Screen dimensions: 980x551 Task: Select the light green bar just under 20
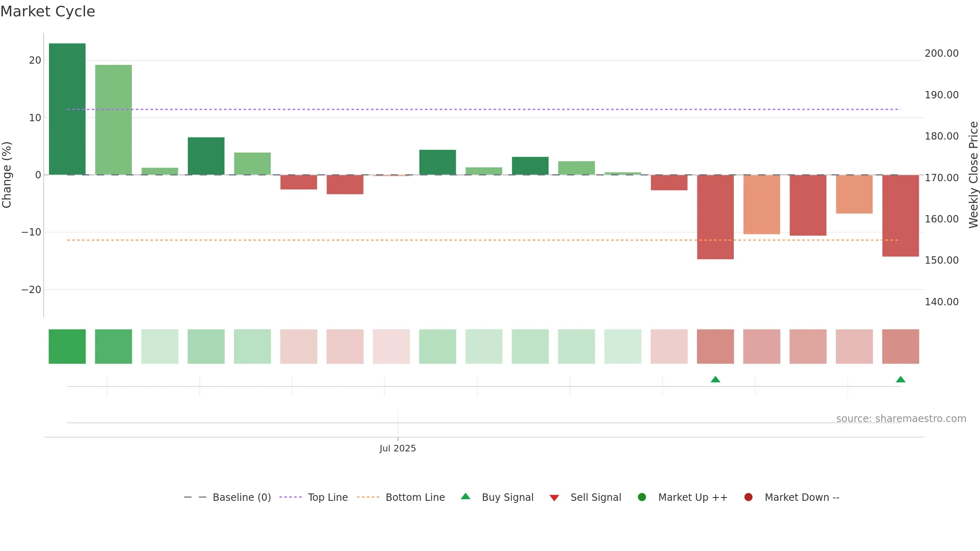(x=114, y=120)
